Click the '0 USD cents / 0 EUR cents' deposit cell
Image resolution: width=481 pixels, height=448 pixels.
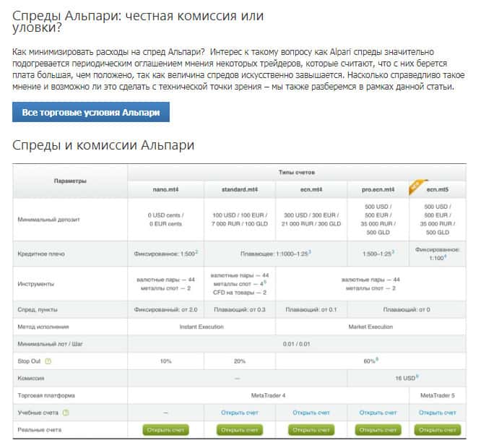(x=165, y=220)
